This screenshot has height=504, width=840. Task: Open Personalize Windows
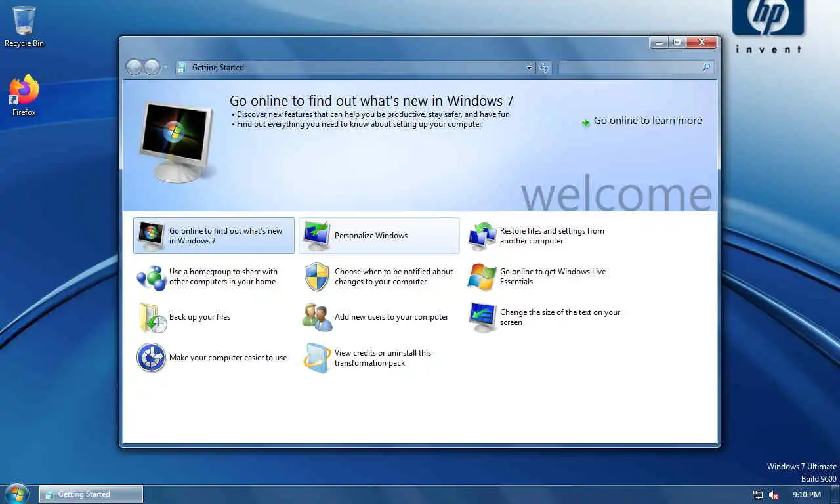pos(371,236)
